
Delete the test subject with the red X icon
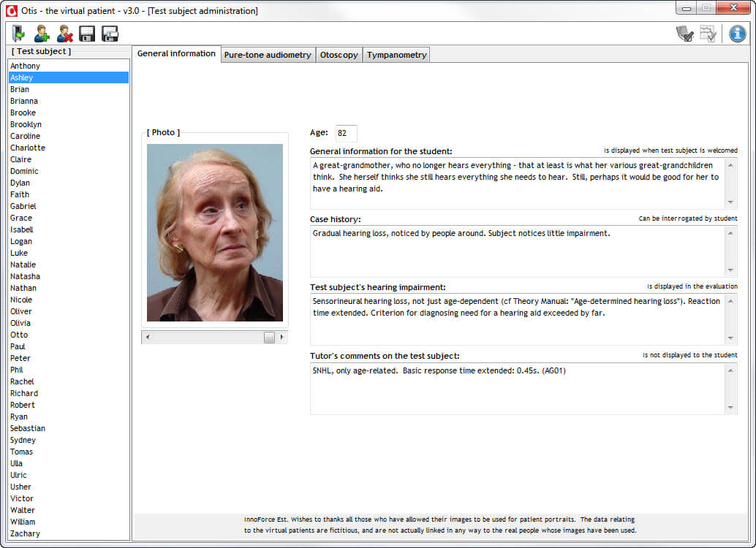pos(64,34)
